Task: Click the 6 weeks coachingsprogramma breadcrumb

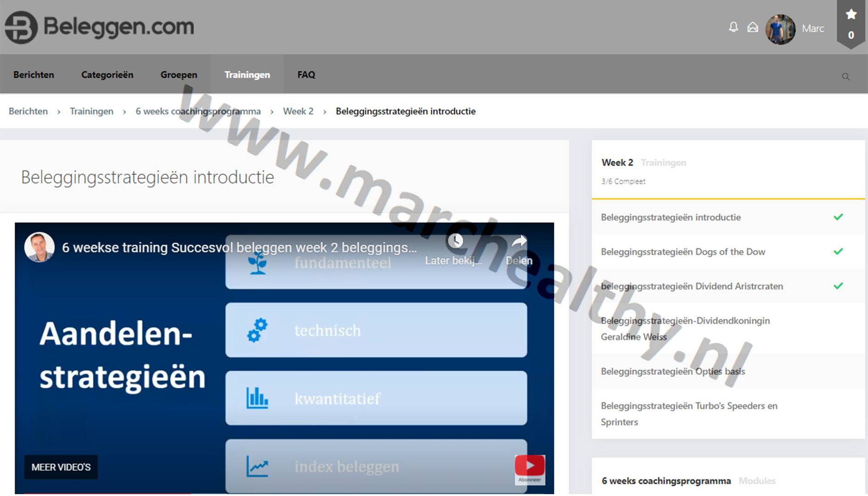Action: (198, 111)
